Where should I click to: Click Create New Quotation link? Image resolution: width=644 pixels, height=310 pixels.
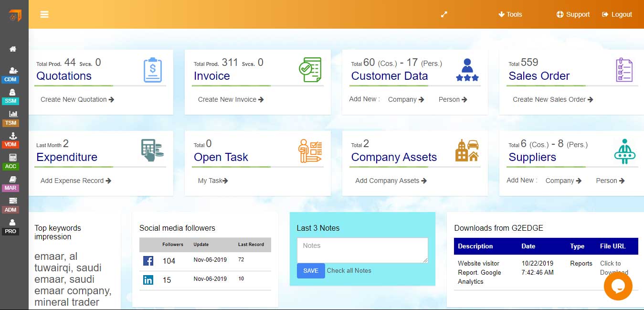tap(77, 99)
